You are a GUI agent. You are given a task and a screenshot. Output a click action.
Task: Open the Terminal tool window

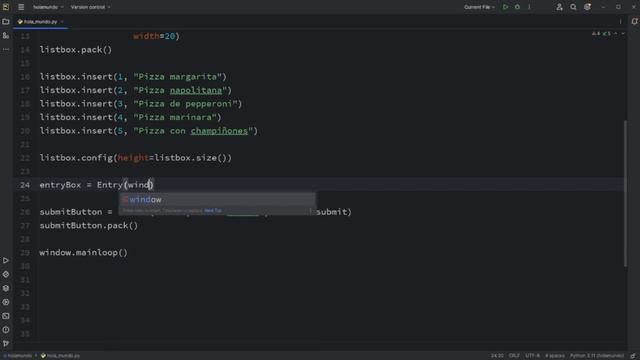tap(6, 316)
